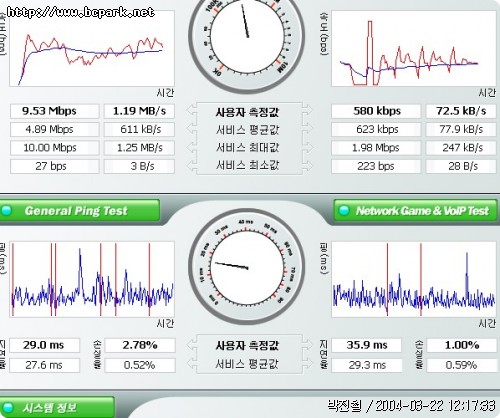Select the 1.25 MB/s maximum value
This screenshot has width=500, height=418.
139,148
